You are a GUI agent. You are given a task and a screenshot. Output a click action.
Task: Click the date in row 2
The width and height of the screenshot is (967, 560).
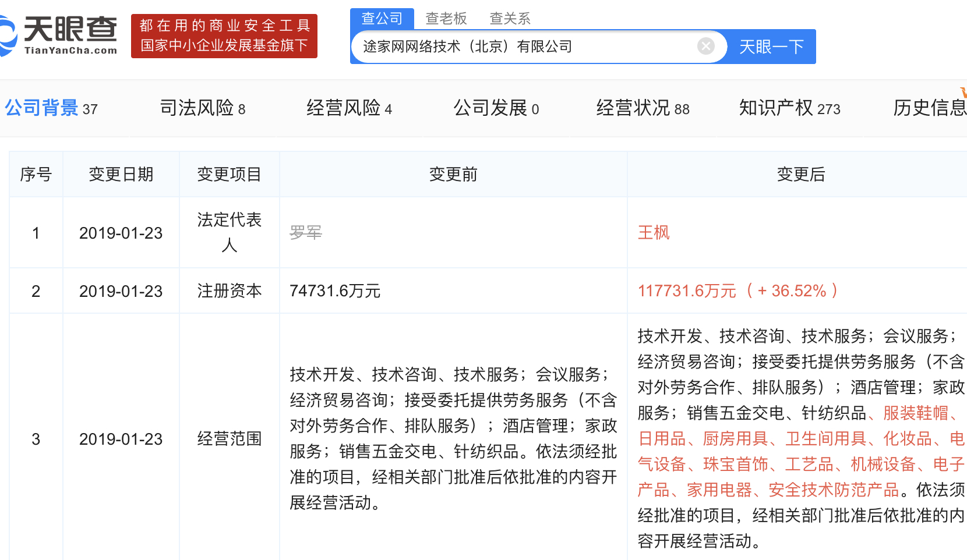coord(121,291)
